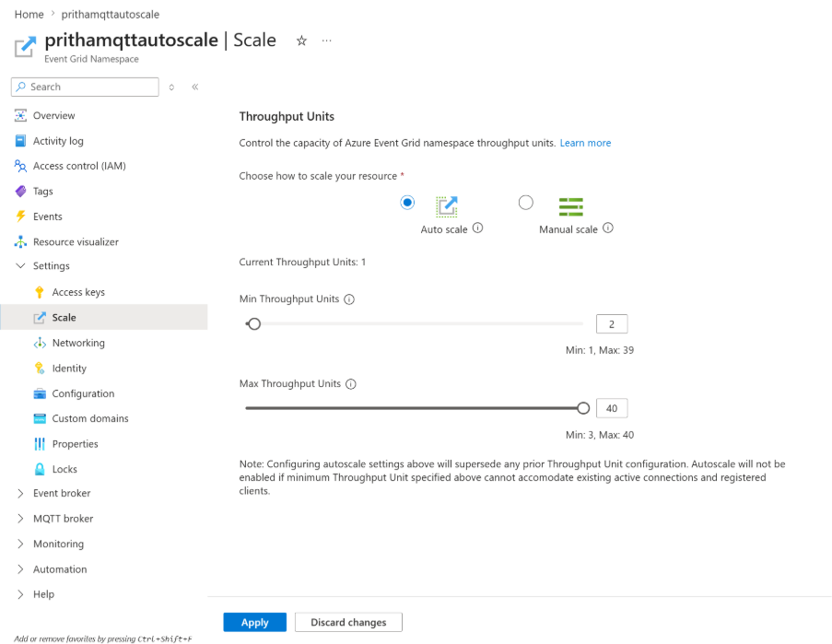Click the sidebar Search input field
This screenshot has width=832, height=644.
[85, 87]
